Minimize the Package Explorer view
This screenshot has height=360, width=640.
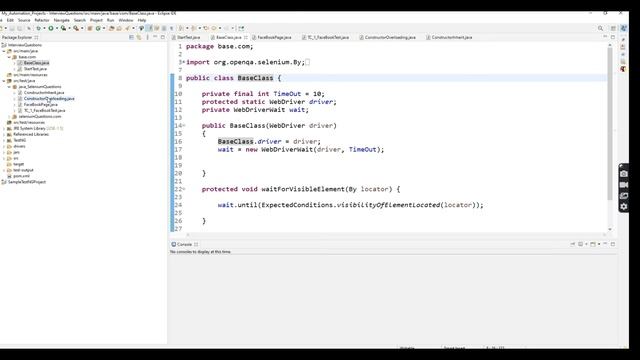155,37
